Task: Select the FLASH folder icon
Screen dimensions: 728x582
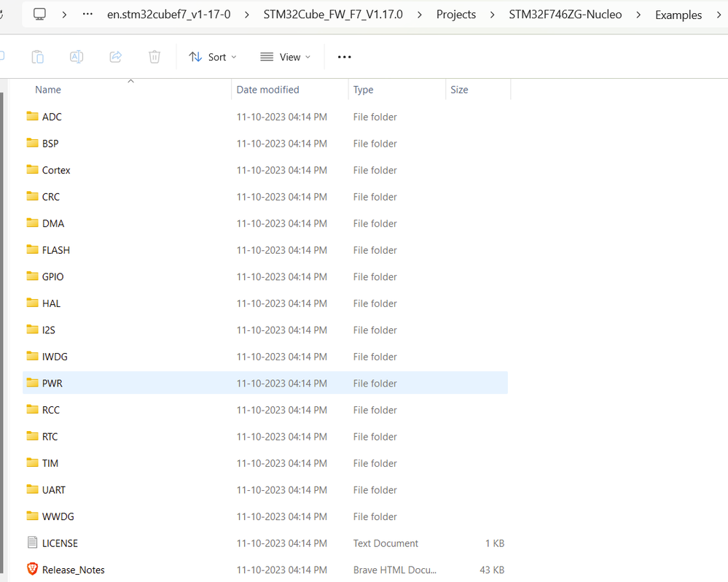Action: tap(33, 249)
